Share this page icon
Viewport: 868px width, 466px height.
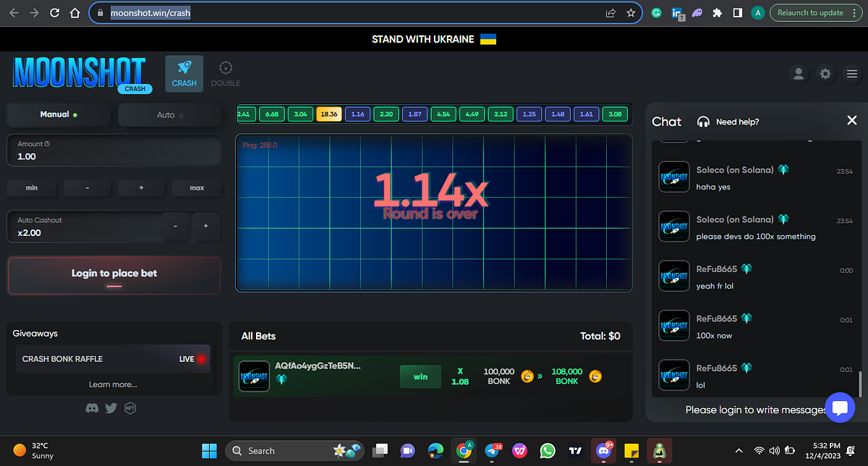611,13
